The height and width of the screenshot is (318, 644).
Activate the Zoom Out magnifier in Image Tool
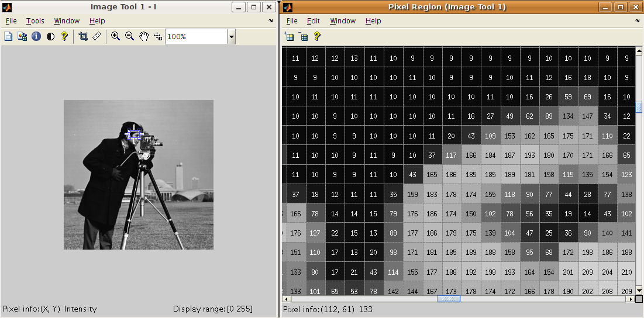129,36
